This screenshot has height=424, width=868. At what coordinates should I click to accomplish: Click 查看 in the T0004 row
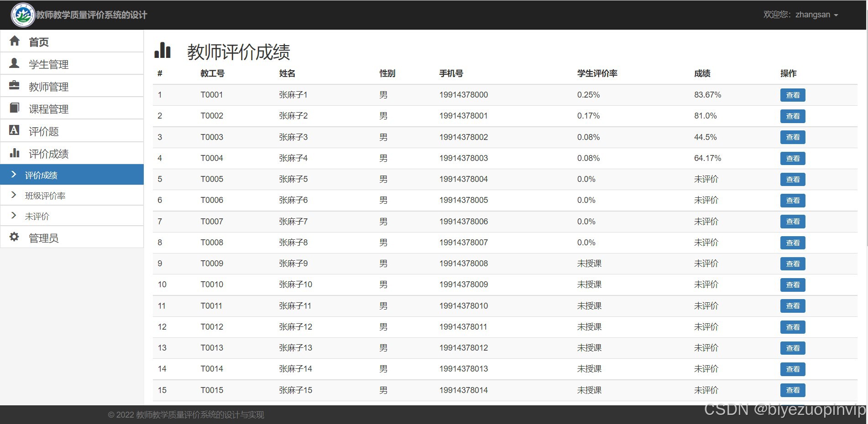[793, 158]
